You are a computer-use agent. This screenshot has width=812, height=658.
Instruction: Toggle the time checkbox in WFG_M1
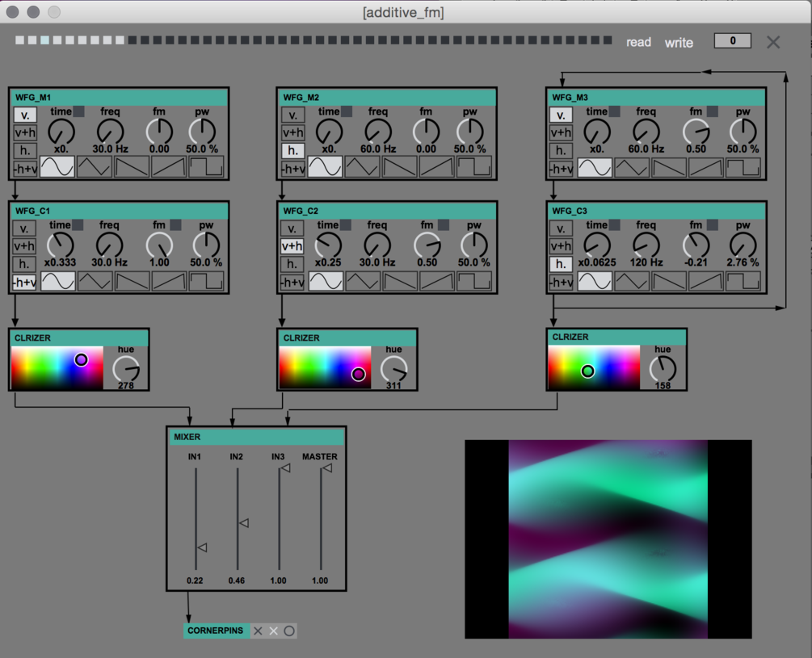pyautogui.click(x=79, y=111)
